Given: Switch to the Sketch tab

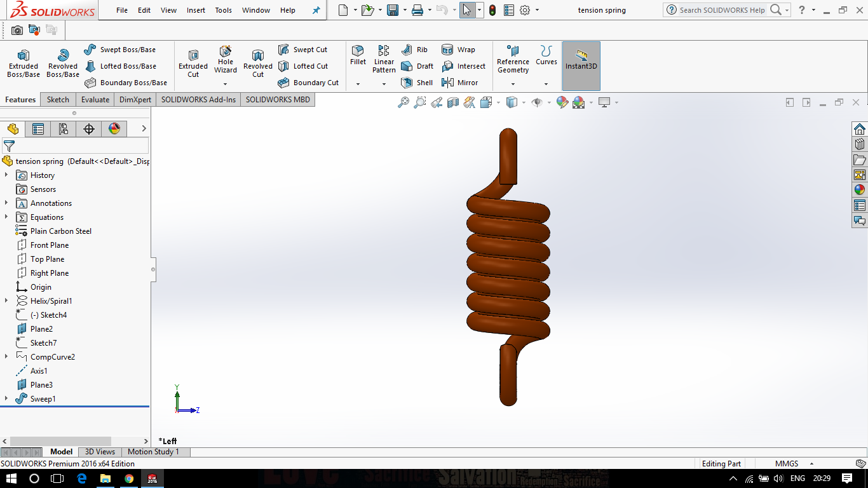Looking at the screenshot, I should (58, 99).
